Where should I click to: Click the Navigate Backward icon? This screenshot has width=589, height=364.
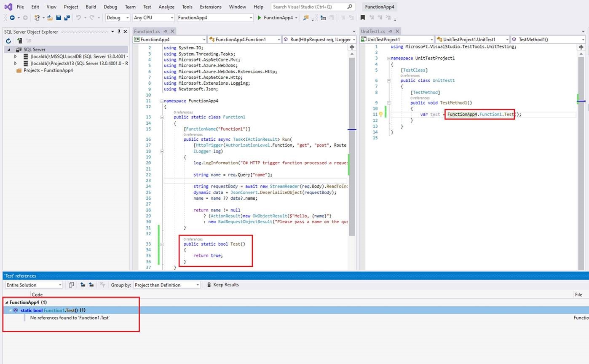coord(13,17)
